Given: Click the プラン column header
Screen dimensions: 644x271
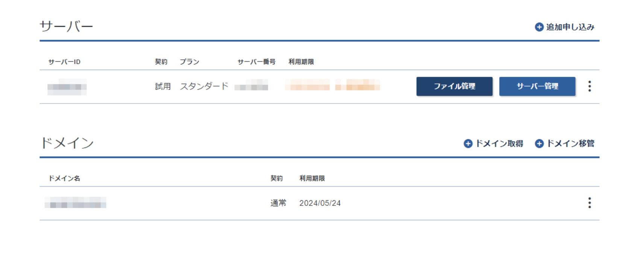Looking at the screenshot, I should (189, 62).
